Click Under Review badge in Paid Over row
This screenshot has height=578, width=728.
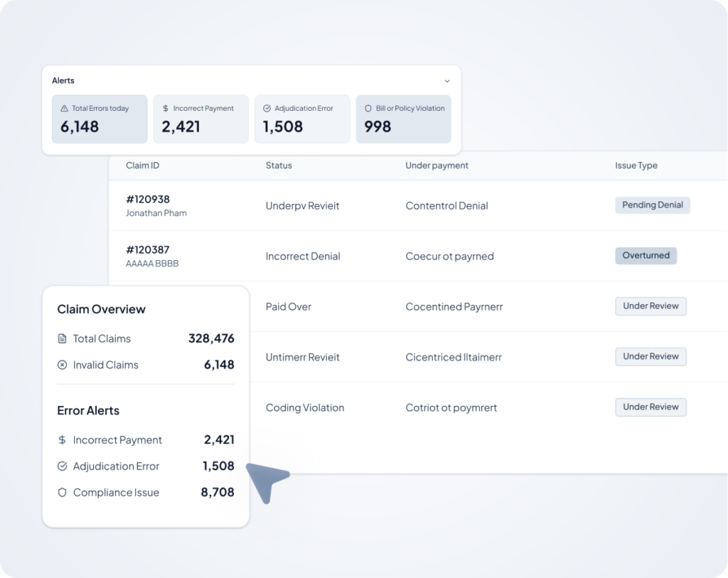click(651, 306)
